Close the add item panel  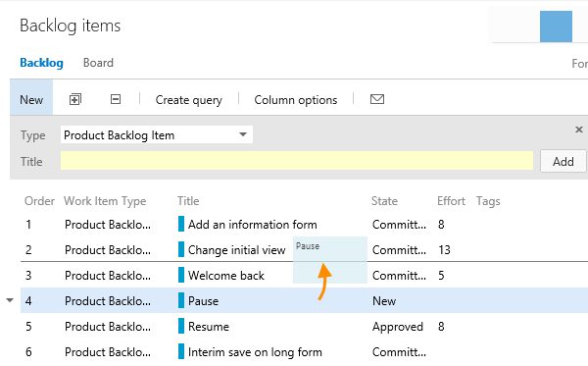point(579,130)
